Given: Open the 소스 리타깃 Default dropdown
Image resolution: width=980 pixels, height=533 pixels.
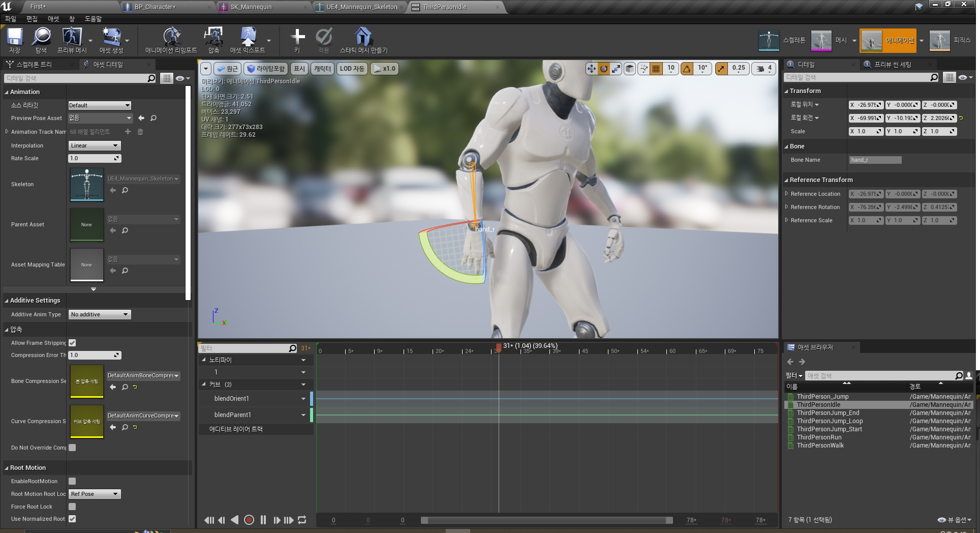Looking at the screenshot, I should pos(100,105).
